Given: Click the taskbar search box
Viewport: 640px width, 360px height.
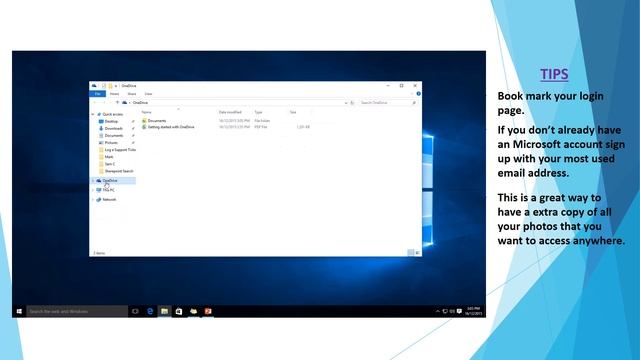Looking at the screenshot, I should [77, 311].
